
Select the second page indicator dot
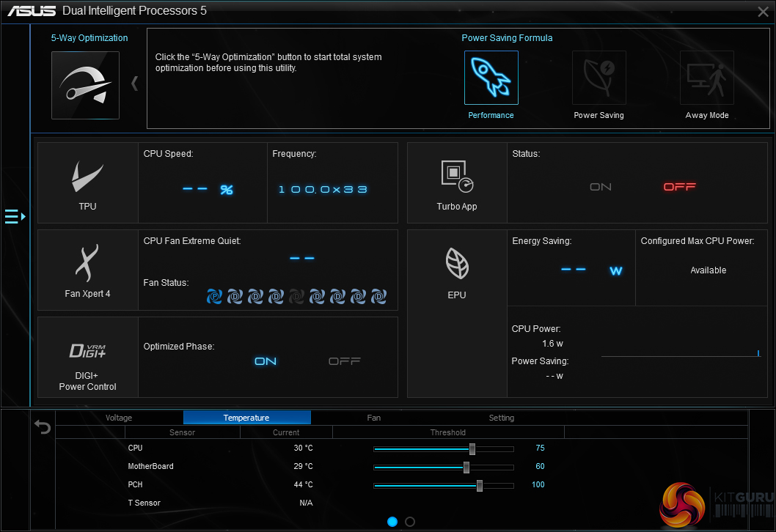point(410,522)
